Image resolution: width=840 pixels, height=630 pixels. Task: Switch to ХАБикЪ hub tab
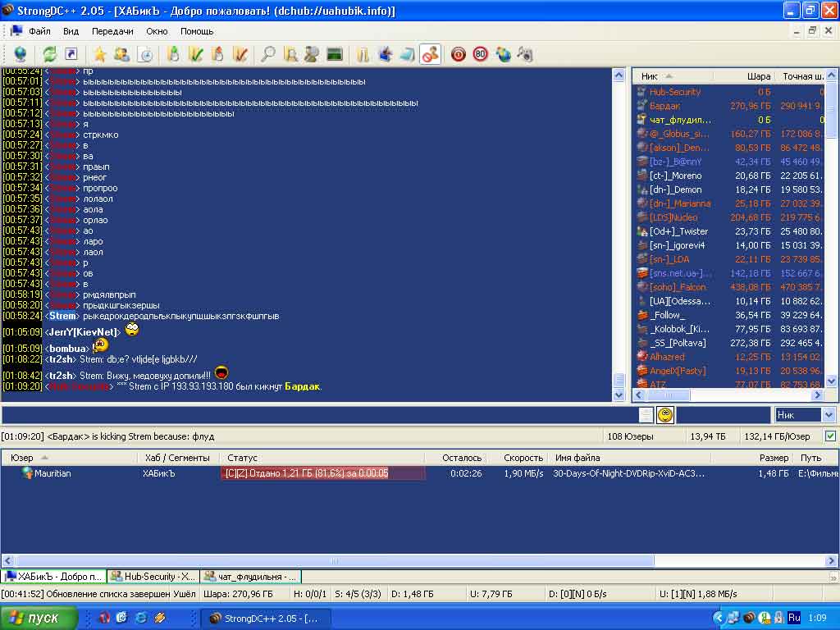coord(53,577)
